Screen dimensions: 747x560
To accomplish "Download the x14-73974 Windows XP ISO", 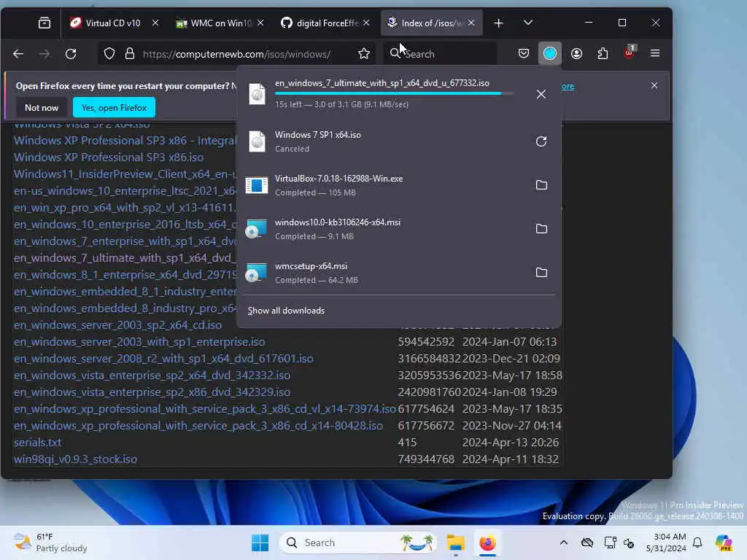I will 205,408.
